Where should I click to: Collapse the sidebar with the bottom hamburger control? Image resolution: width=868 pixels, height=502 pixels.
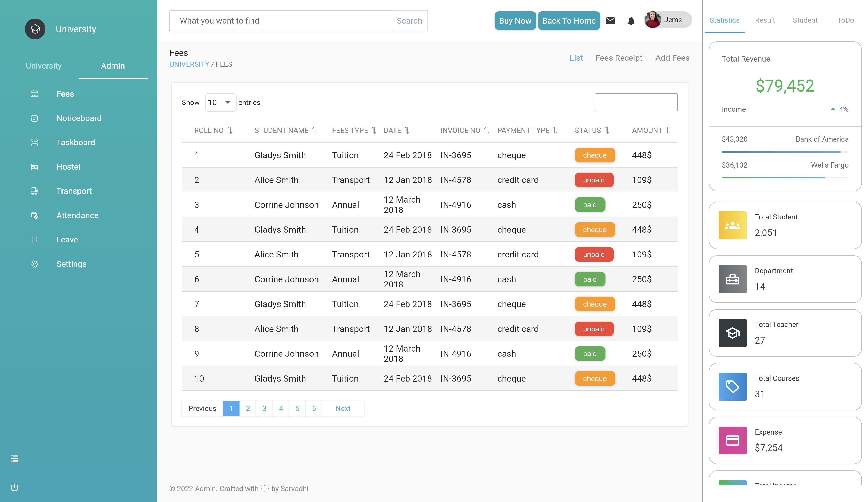(x=14, y=459)
